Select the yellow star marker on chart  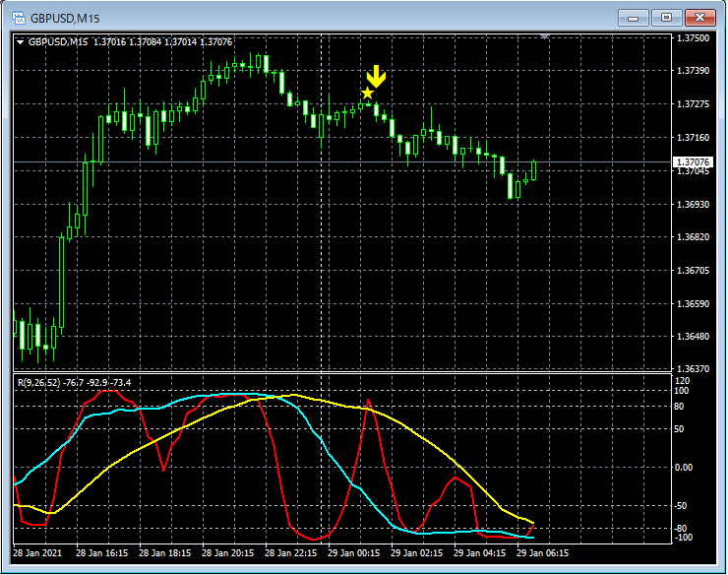pyautogui.click(x=368, y=94)
